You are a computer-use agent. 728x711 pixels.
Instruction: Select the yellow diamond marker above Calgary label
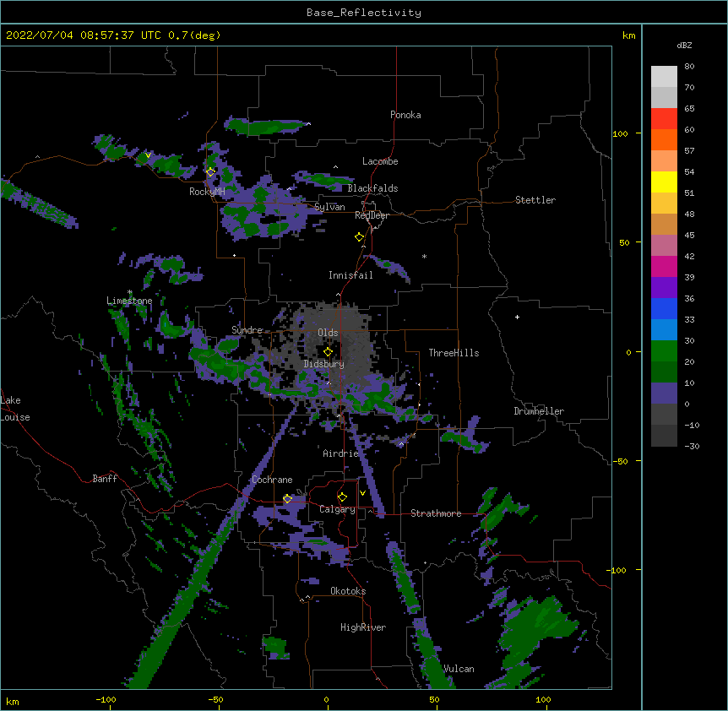[x=342, y=497]
